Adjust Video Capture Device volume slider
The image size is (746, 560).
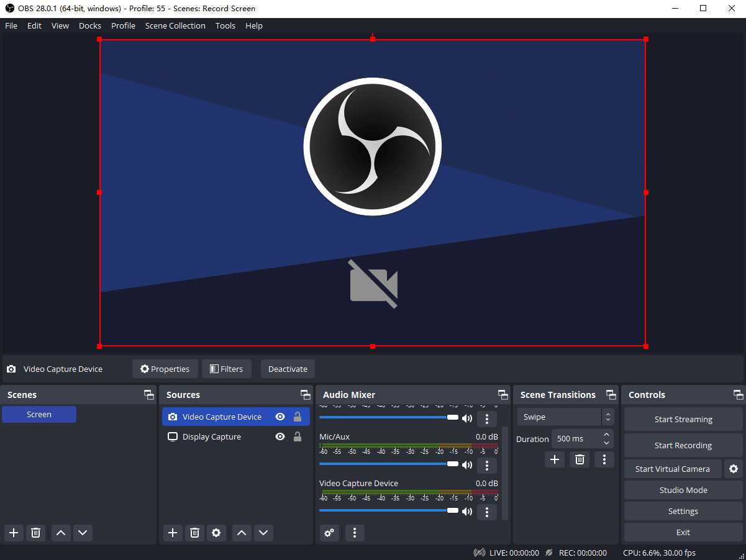389,510
